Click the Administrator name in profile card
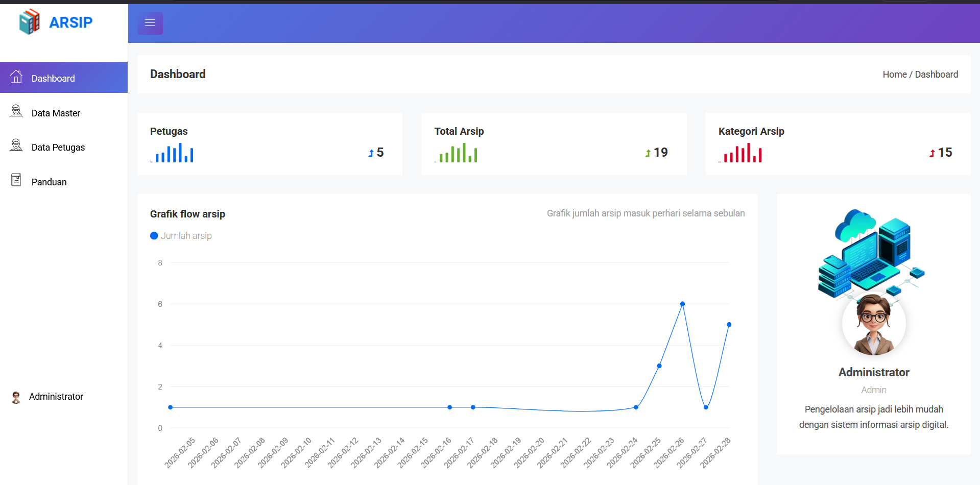This screenshot has width=980, height=485. tap(874, 372)
